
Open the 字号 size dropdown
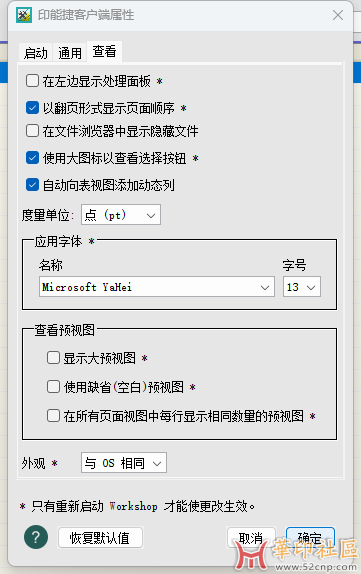pos(302,287)
